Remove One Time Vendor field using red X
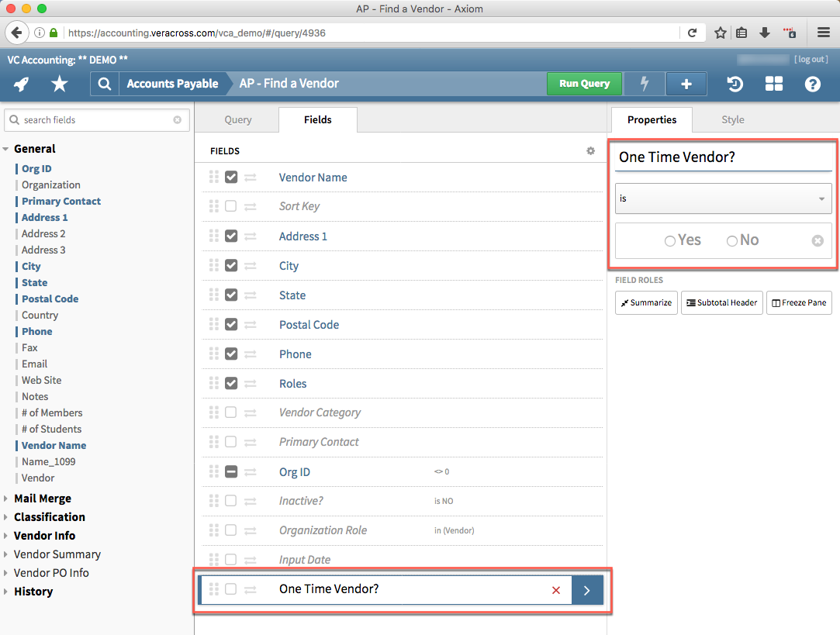This screenshot has width=840, height=635. 556,590
